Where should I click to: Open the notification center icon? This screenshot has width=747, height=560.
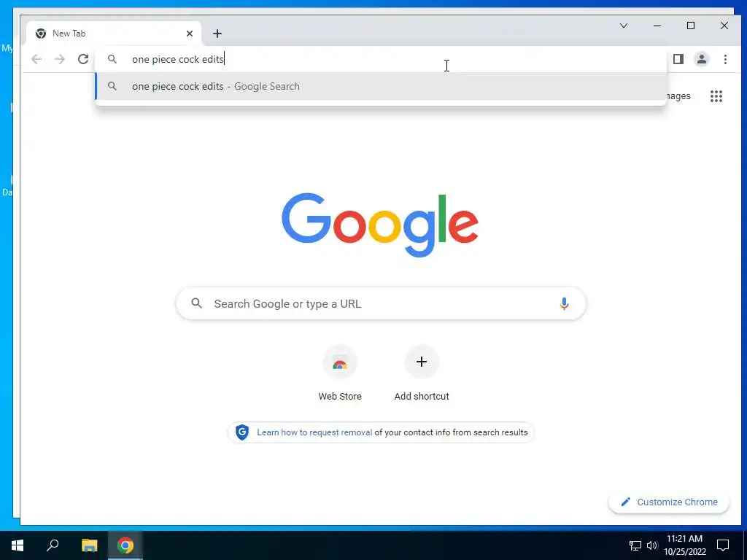coord(723,545)
